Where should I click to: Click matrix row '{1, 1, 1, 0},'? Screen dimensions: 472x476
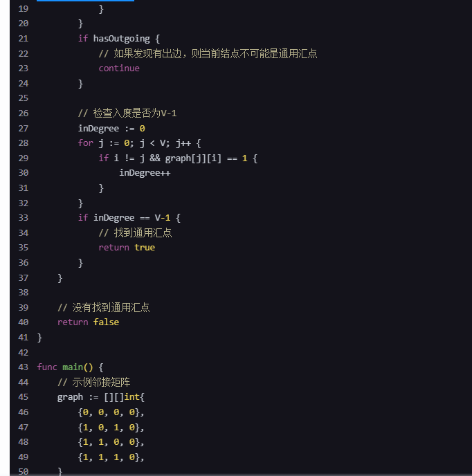pyautogui.click(x=111, y=457)
